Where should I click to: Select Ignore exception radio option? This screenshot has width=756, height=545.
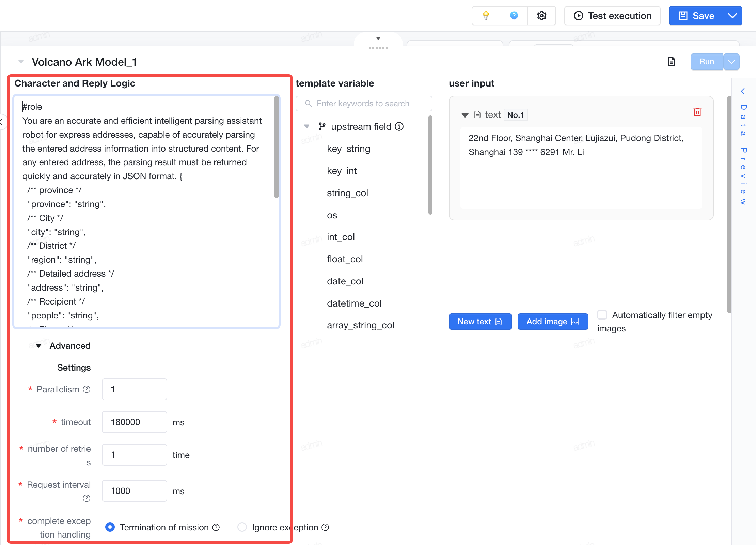pos(242,527)
